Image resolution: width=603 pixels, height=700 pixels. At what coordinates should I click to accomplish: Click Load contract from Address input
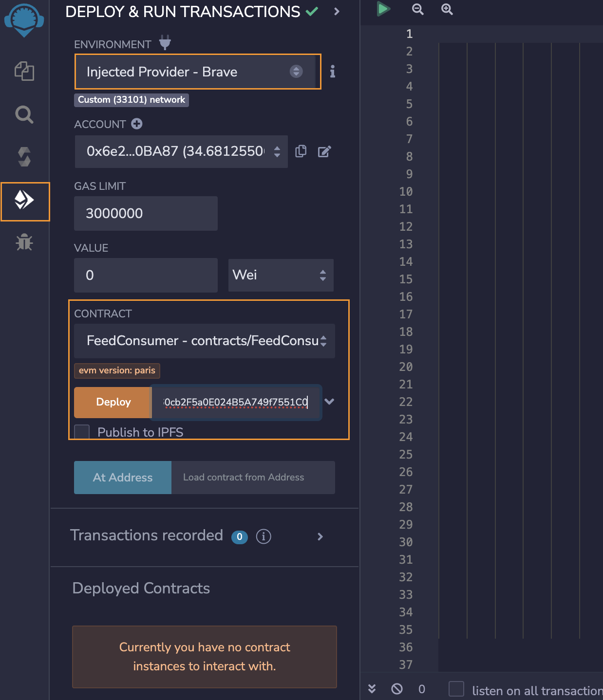coord(253,478)
